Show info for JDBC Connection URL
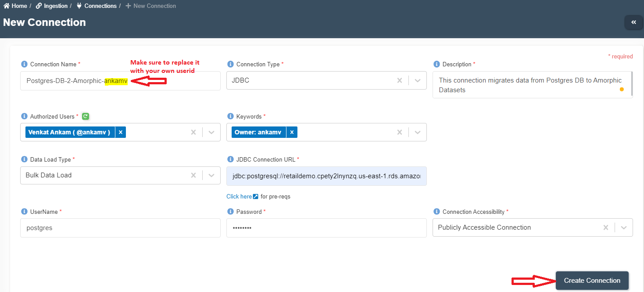 tap(231, 159)
